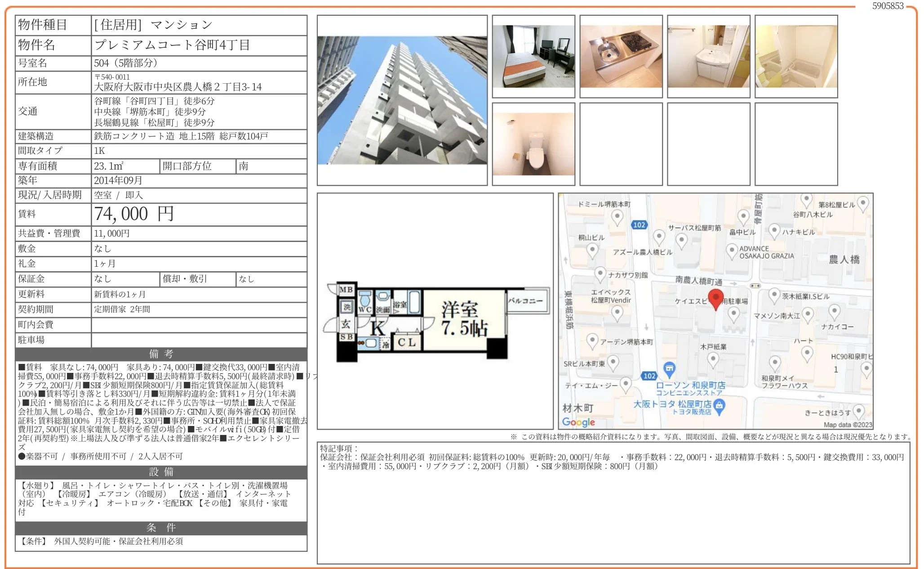Click the document number 5905853
Viewport: 924px width, 569px height.
[888, 6]
